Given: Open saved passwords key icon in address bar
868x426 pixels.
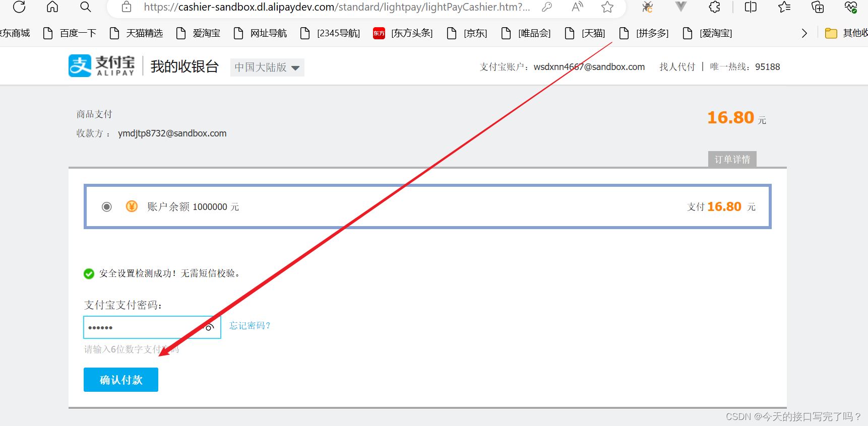Looking at the screenshot, I should tap(547, 7).
